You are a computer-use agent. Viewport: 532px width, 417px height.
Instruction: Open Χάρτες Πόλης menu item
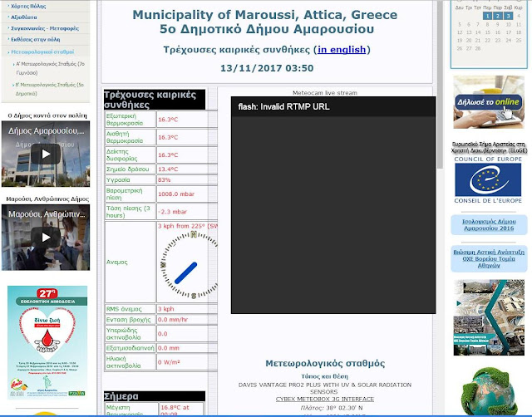(28, 6)
